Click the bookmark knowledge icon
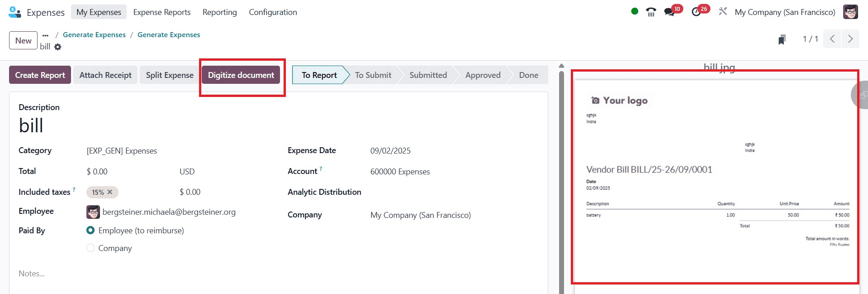 [782, 39]
